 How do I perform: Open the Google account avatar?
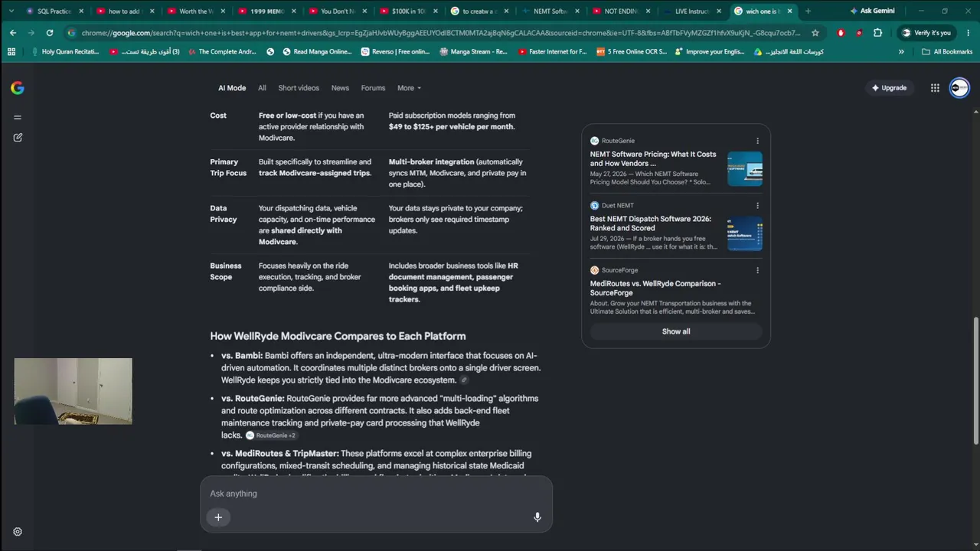[x=959, y=88]
